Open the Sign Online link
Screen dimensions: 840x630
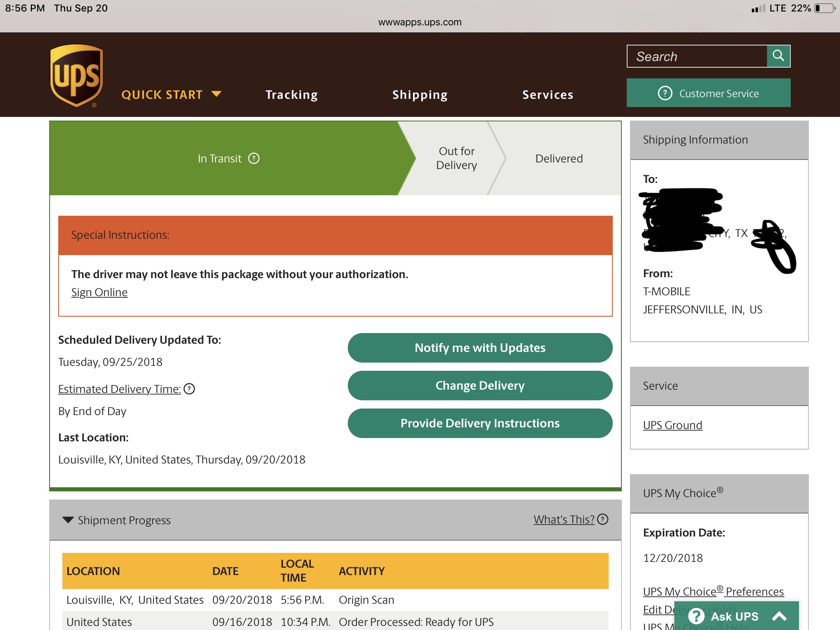coord(99,292)
